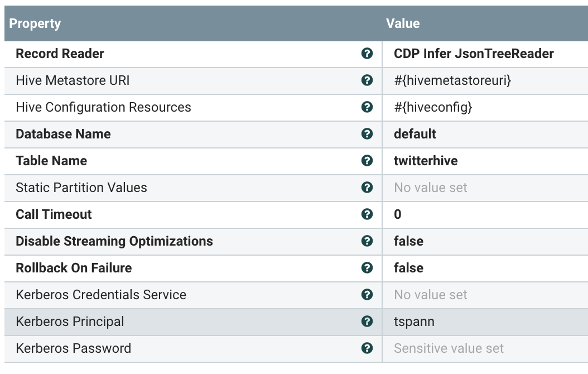The width and height of the screenshot is (588, 374).
Task: Click the Disable Streaming Optimizations help icon
Action: click(x=367, y=241)
